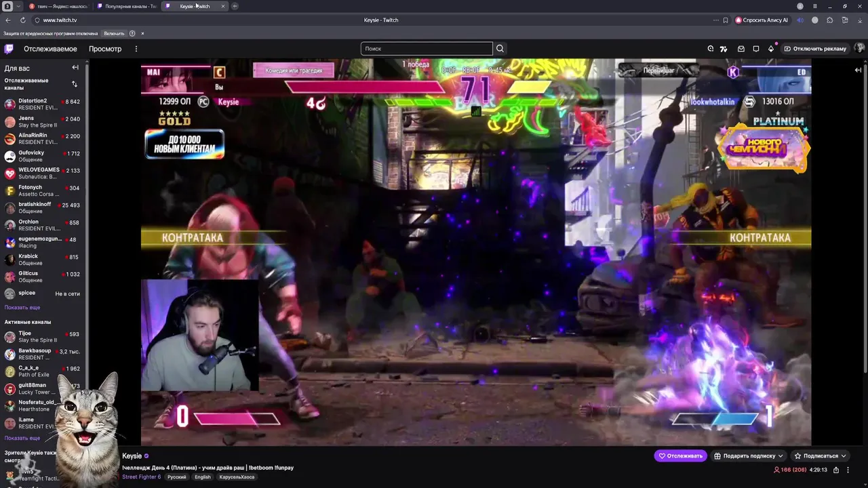Open AlinaRinRin channel in sidebar
This screenshot has height=488, width=868.
42,139
